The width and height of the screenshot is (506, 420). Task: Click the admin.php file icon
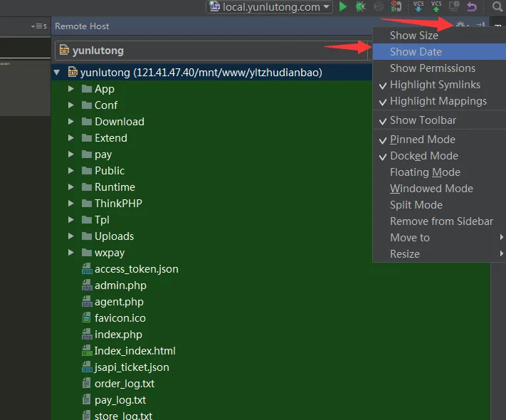[87, 285]
